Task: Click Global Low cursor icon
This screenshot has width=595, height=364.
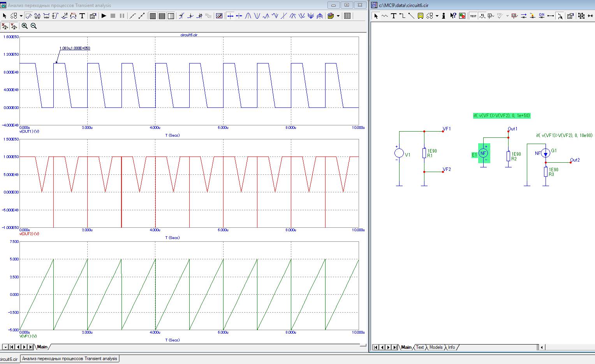Action: [302, 16]
